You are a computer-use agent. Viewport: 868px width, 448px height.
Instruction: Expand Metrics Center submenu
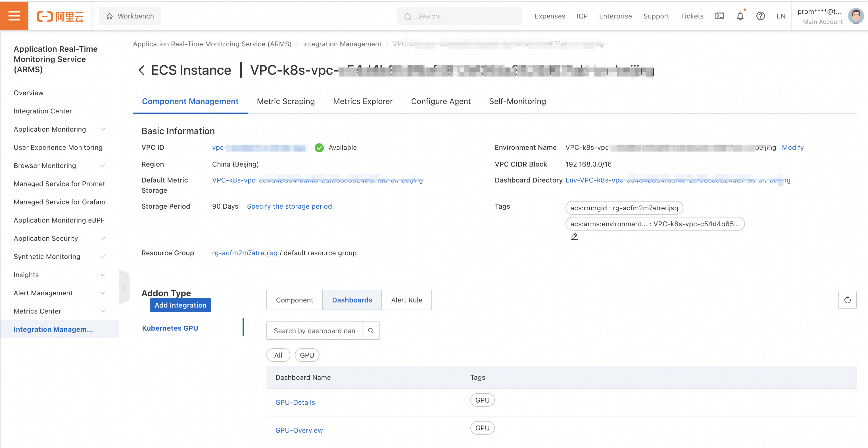point(103,311)
